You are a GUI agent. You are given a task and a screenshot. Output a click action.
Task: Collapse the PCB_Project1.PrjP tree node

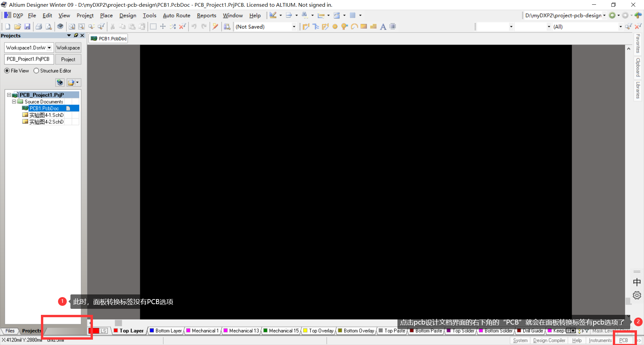coord(9,95)
